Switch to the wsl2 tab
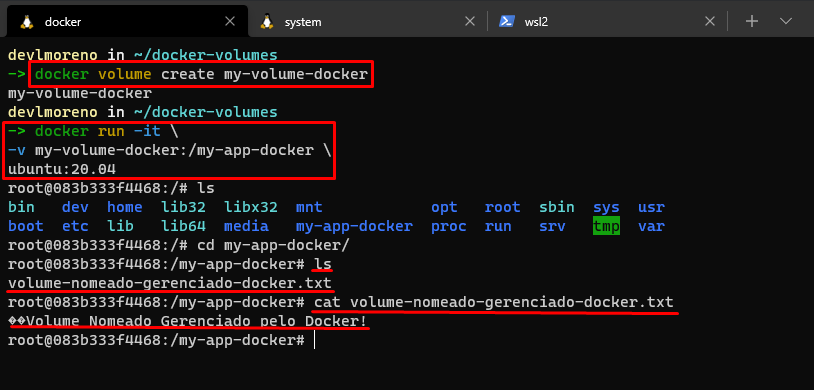 [606, 21]
